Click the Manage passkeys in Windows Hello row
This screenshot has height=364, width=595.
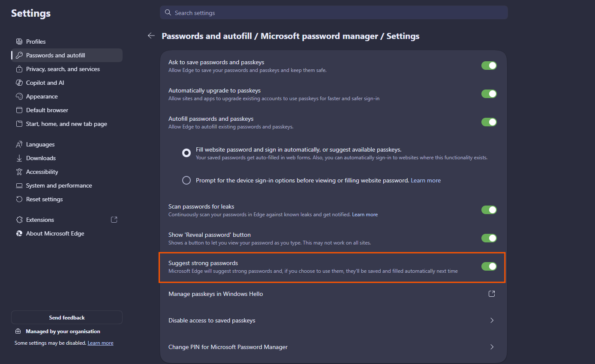(x=334, y=294)
